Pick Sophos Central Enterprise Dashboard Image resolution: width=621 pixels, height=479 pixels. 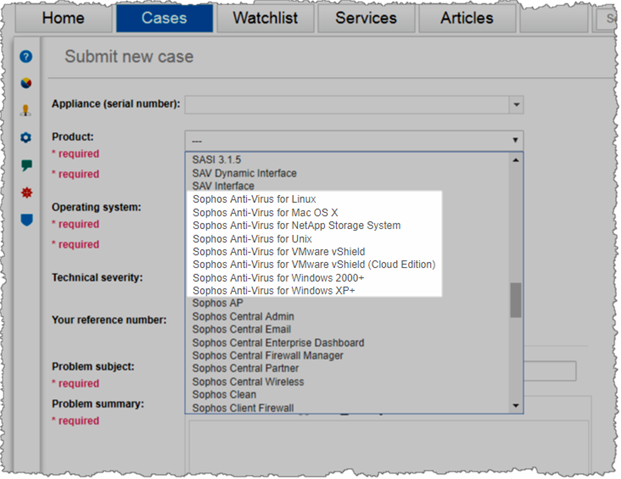tap(278, 343)
